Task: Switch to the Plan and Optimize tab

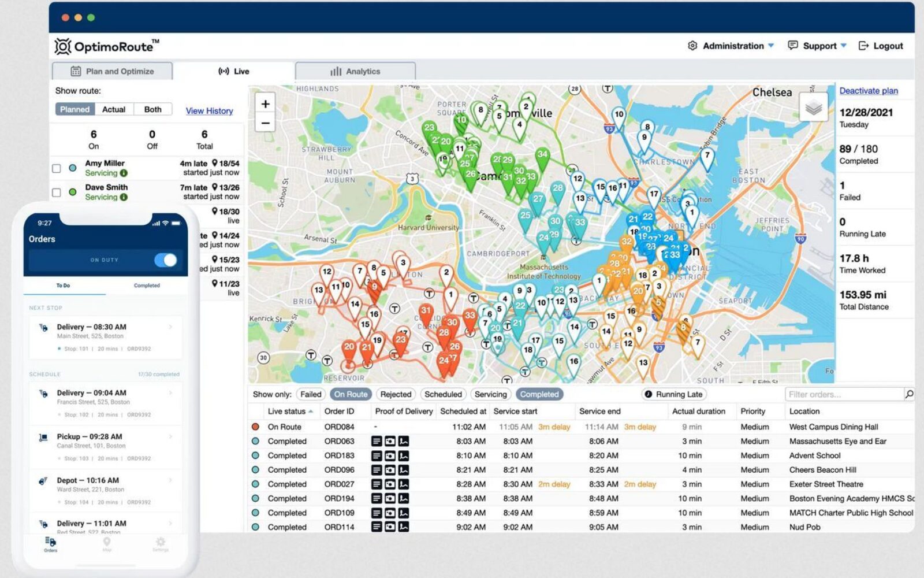Action: (x=113, y=72)
